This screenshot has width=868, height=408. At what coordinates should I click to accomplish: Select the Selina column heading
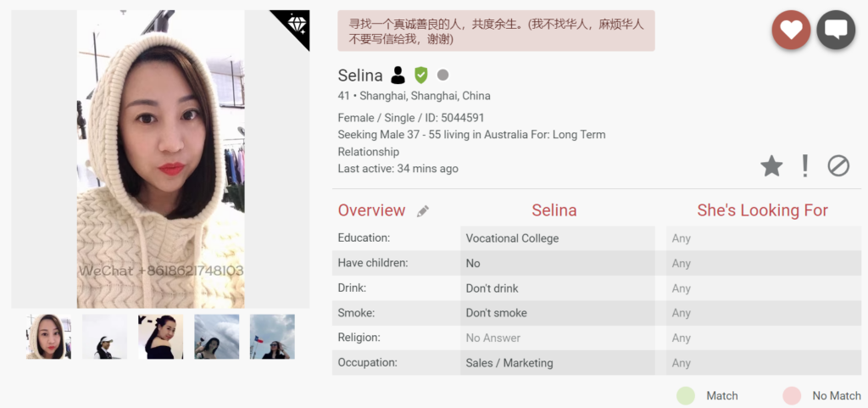pos(554,210)
